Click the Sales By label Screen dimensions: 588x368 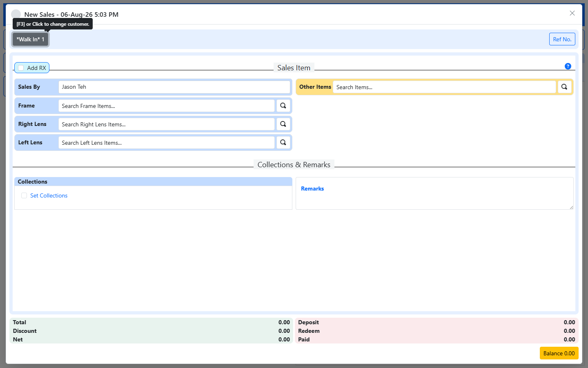[x=29, y=87]
